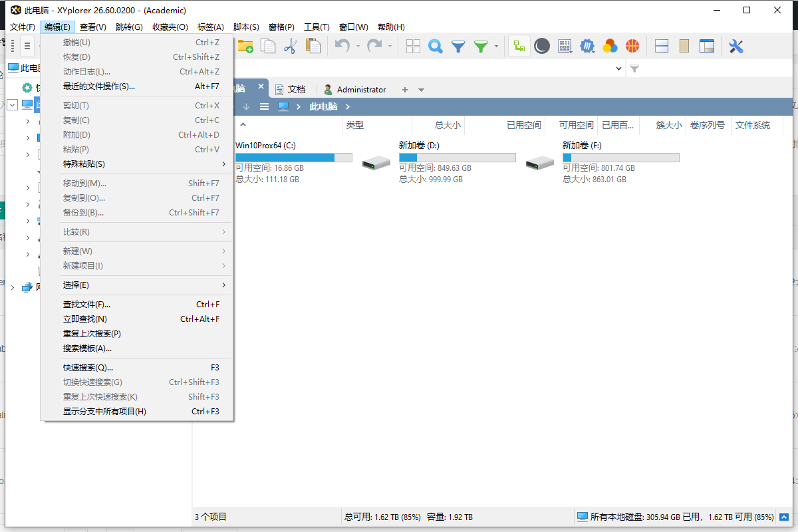Click the green live filter funnel icon
The width and height of the screenshot is (798, 532).
point(481,46)
